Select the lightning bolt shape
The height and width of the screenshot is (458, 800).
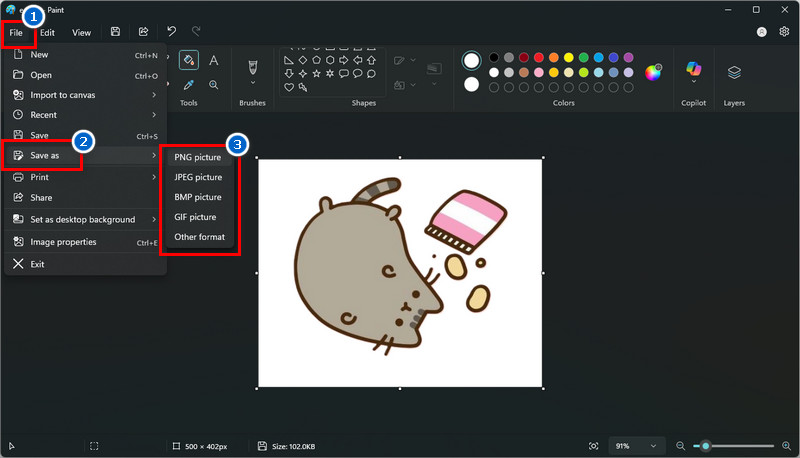(x=303, y=87)
